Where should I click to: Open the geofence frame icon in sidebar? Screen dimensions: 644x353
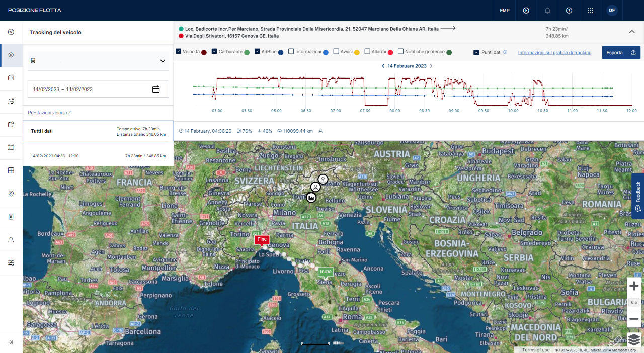(11, 147)
